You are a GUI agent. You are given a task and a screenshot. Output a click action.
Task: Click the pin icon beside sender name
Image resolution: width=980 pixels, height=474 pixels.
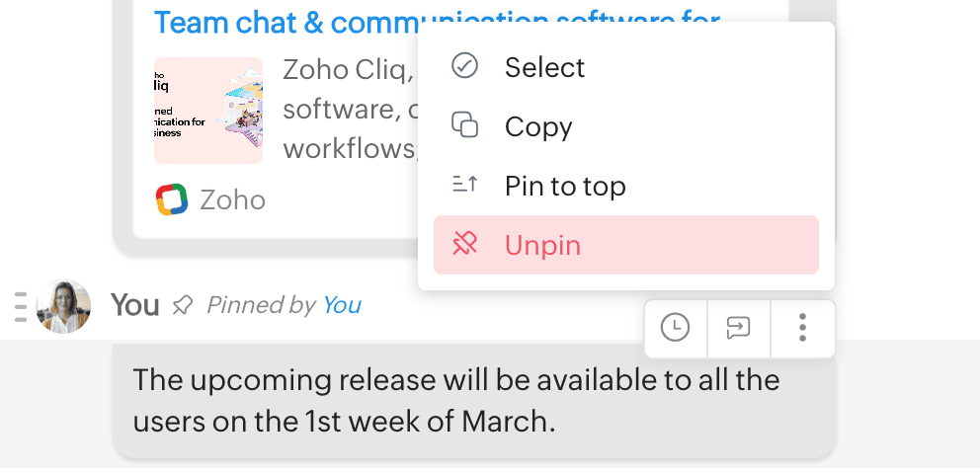pyautogui.click(x=182, y=306)
